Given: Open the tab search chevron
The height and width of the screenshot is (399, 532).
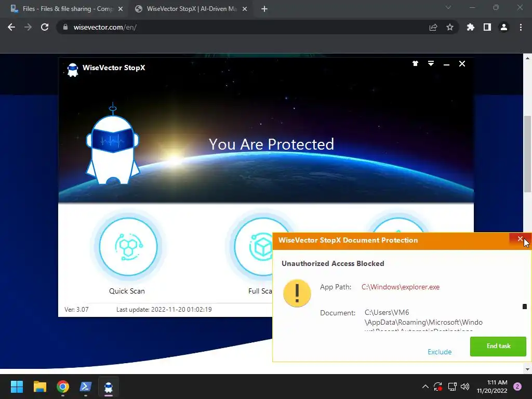Looking at the screenshot, I should pyautogui.click(x=448, y=7).
